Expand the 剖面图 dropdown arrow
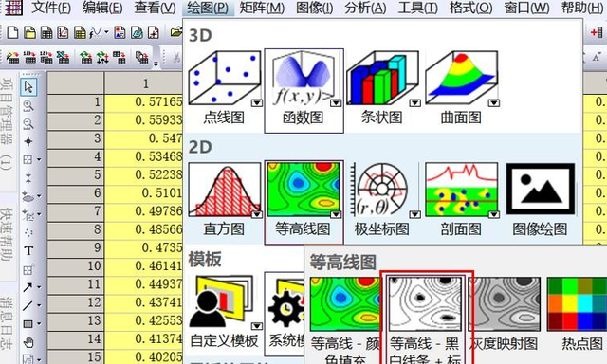Viewport: 607px width, 364px height. [x=493, y=214]
